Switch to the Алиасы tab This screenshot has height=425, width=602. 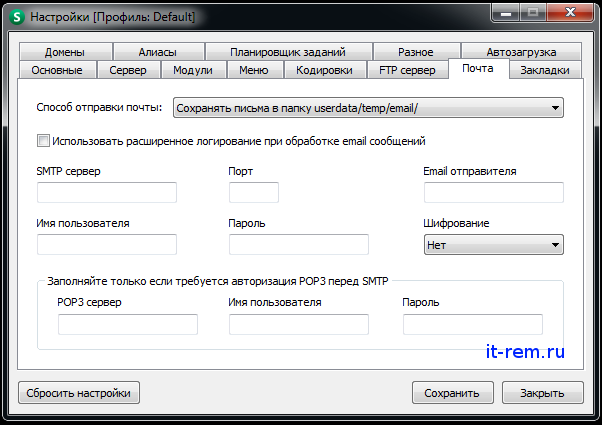(x=158, y=52)
